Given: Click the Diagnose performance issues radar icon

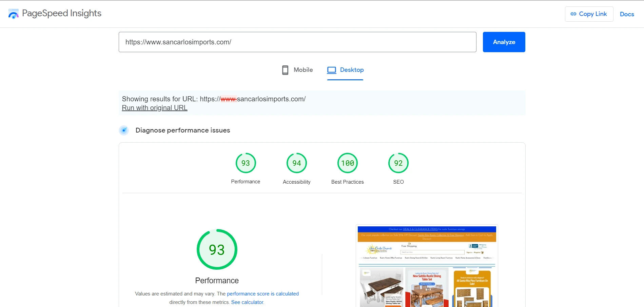Looking at the screenshot, I should 124,130.
